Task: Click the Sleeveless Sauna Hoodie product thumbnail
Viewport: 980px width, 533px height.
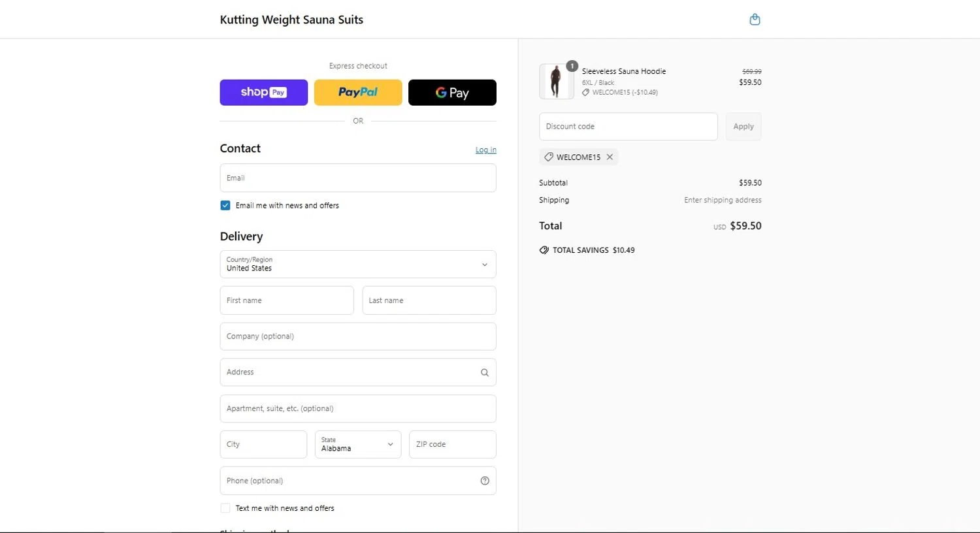Action: click(557, 82)
